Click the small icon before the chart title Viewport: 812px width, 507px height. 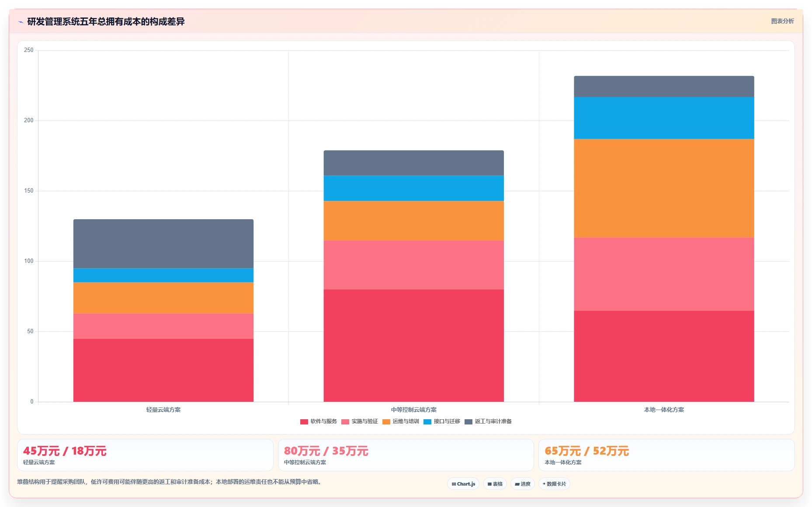click(21, 22)
